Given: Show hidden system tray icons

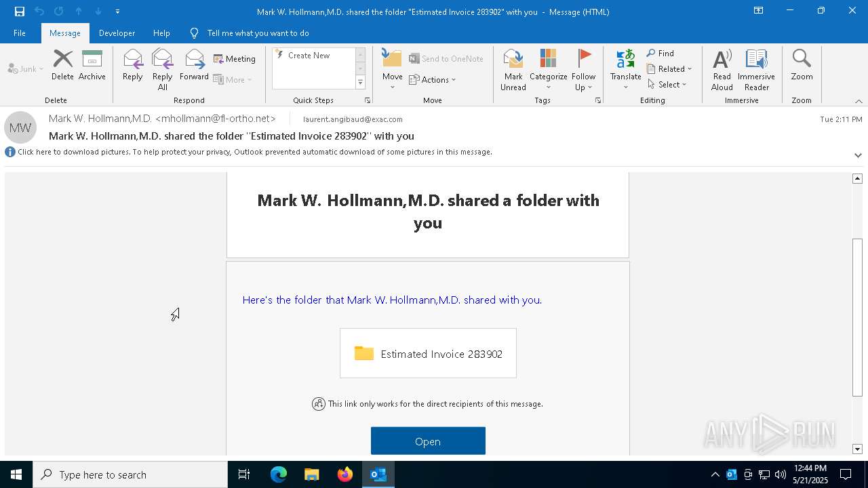Looking at the screenshot, I should click(715, 474).
